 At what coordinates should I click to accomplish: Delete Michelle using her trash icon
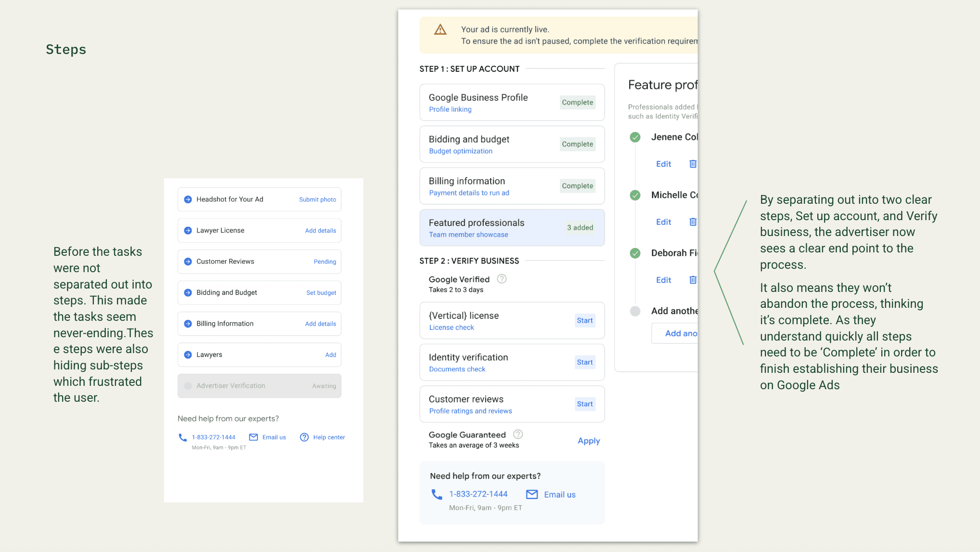[693, 222]
